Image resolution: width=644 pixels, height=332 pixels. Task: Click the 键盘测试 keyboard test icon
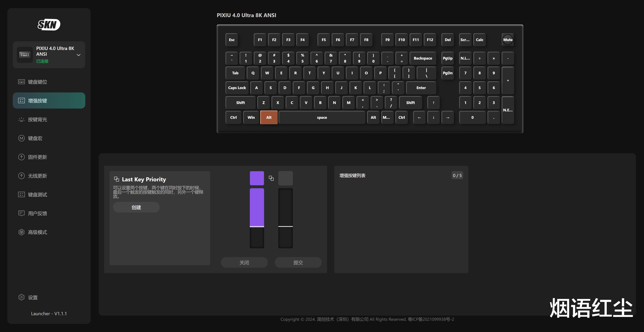(21, 195)
